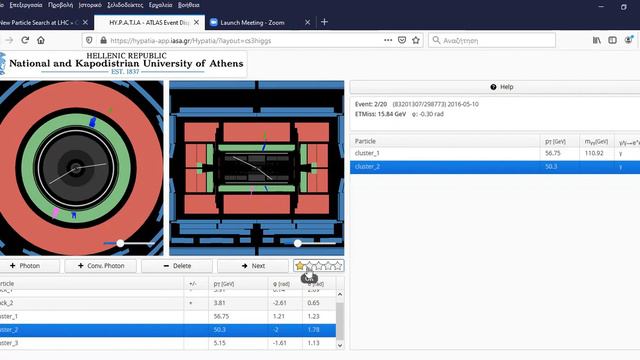The image size is (640, 360).
Task: Adjust the slider under the longitudinal detector view
Action: pyautogui.click(x=298, y=243)
